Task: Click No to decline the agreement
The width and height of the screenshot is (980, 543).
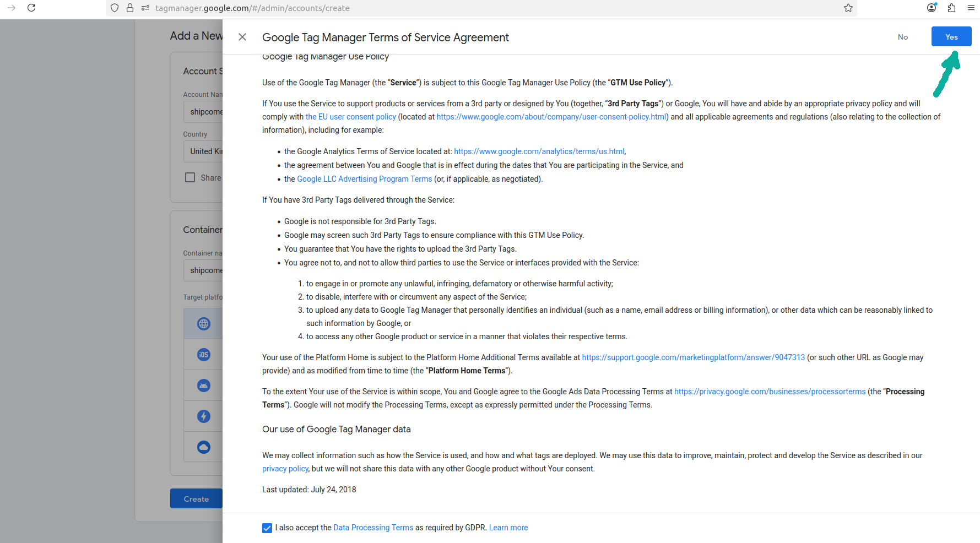Action: tap(903, 37)
